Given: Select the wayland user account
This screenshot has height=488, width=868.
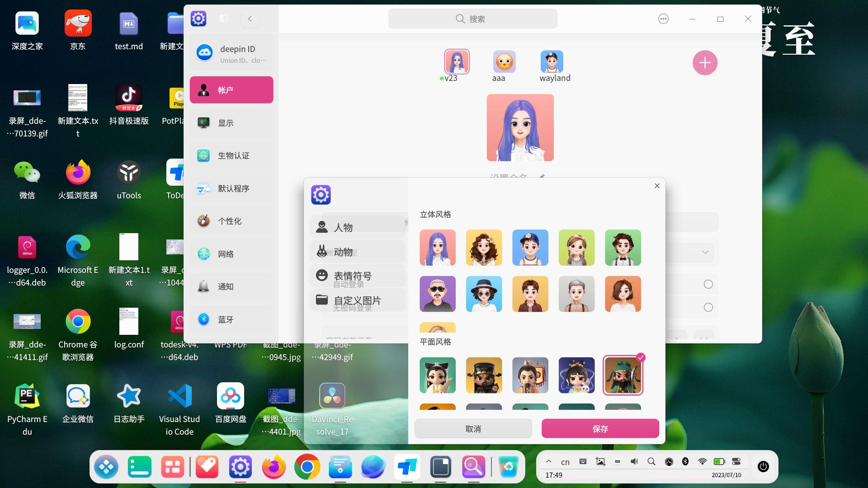Looking at the screenshot, I should tap(552, 62).
